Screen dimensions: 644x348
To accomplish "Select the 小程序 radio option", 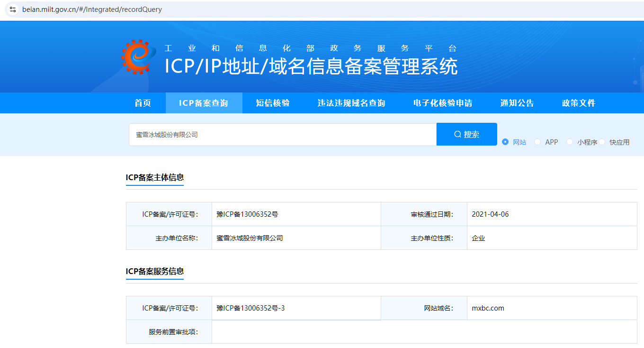I will click(570, 142).
